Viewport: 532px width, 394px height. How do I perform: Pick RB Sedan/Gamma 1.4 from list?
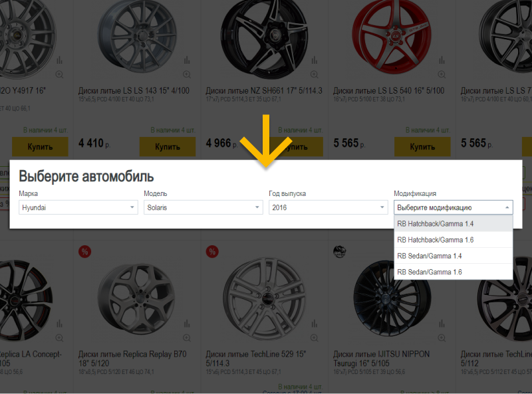pyautogui.click(x=453, y=256)
